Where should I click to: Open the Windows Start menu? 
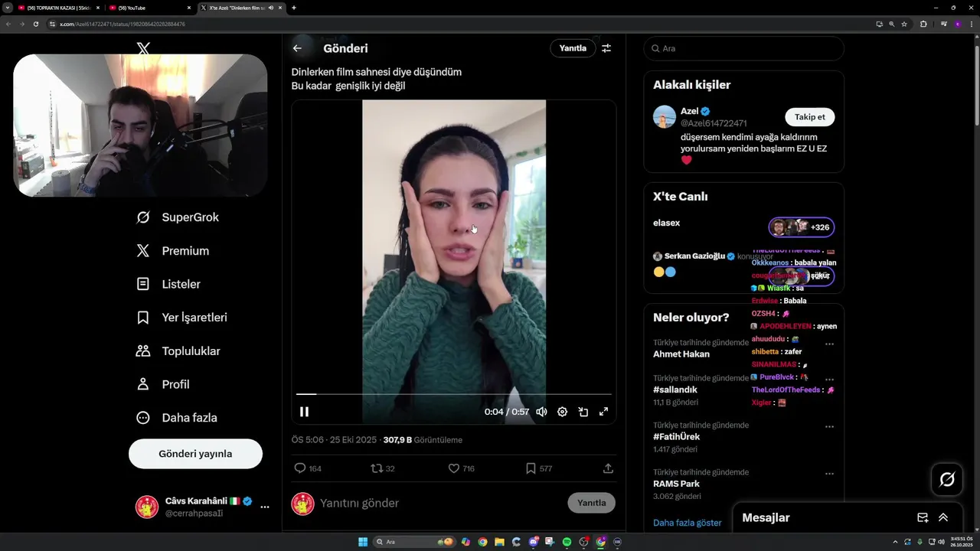tap(363, 542)
